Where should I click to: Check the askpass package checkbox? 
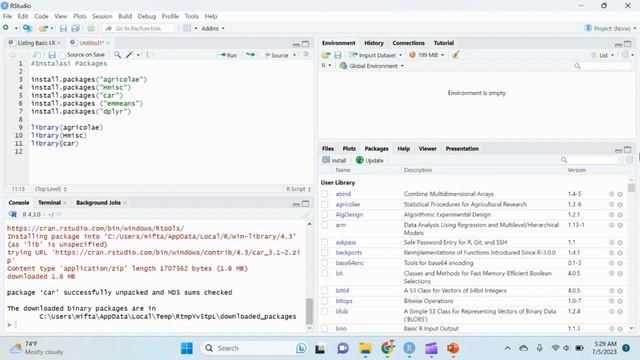click(x=324, y=242)
